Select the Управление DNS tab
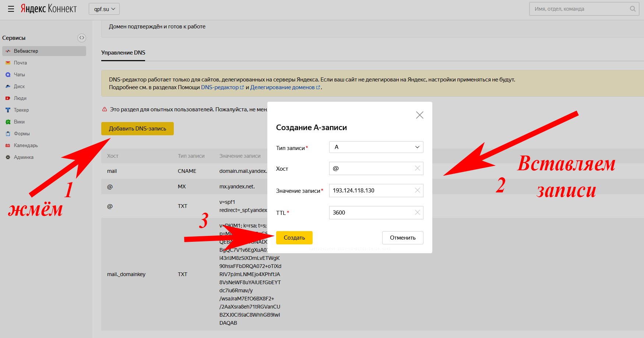The width and height of the screenshot is (644, 338). [x=123, y=53]
